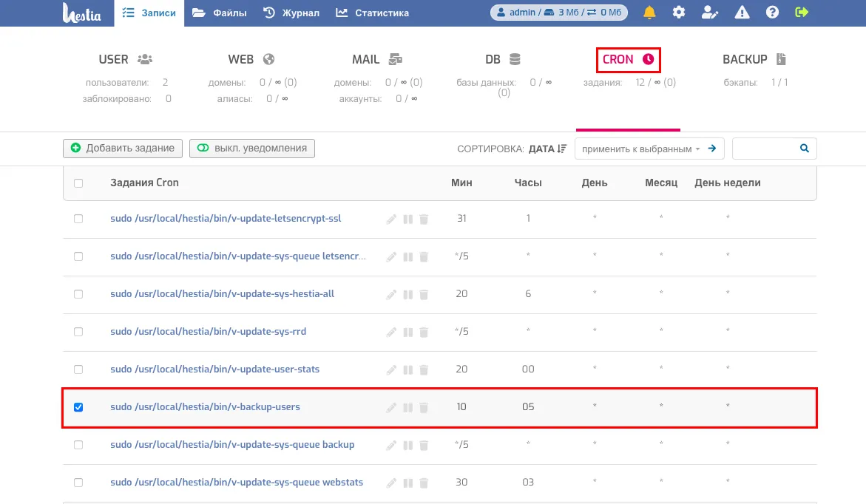This screenshot has height=504, width=866.
Task: Edit the v-update-user-stats job
Action: (391, 370)
